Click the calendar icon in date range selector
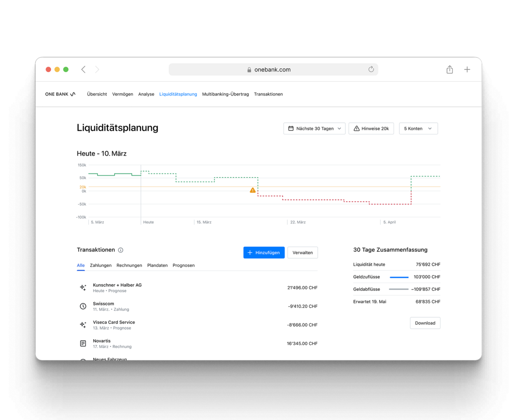517x420 pixels. pyautogui.click(x=291, y=128)
